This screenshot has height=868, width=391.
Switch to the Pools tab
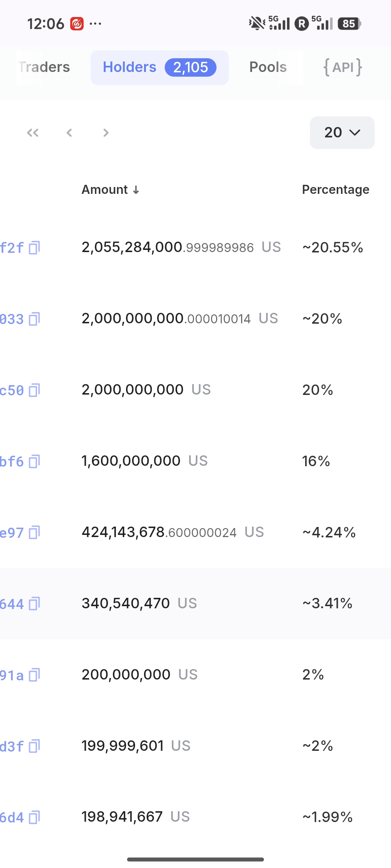coord(268,67)
